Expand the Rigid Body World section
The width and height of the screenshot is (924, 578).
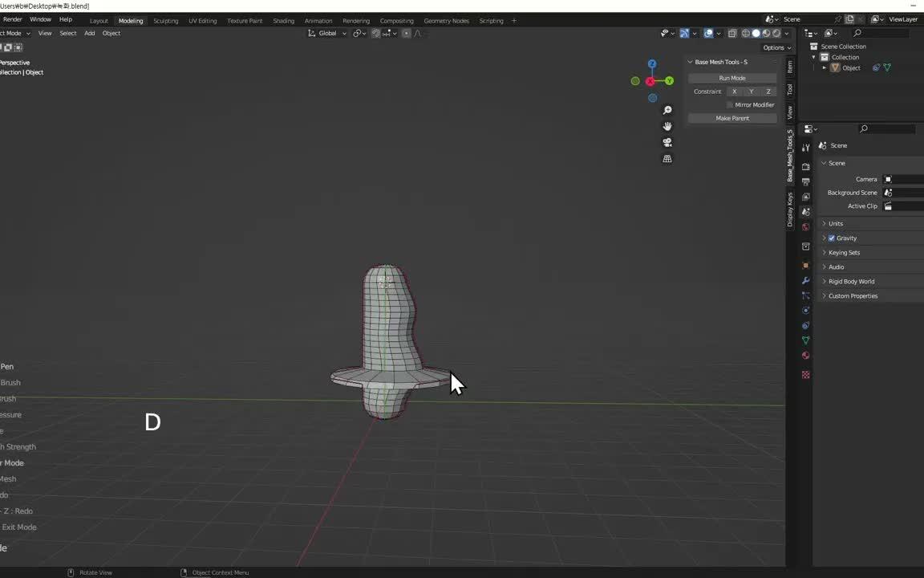click(x=851, y=281)
